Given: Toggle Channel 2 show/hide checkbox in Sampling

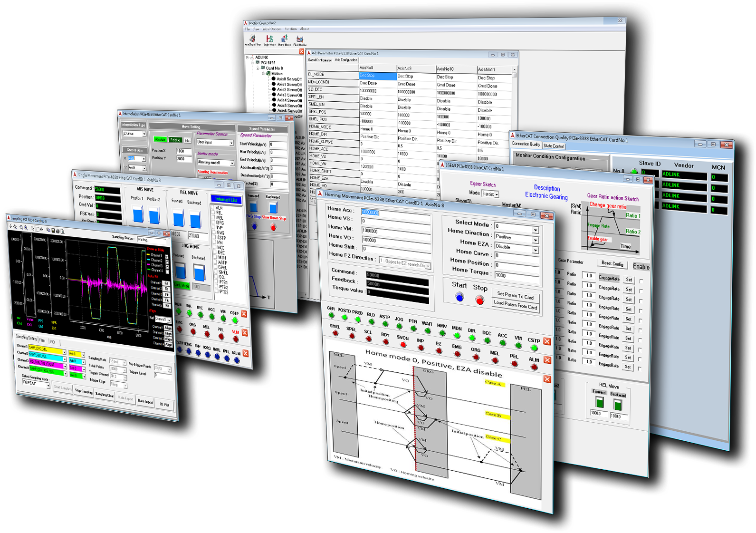Looking at the screenshot, I should 167,262.
